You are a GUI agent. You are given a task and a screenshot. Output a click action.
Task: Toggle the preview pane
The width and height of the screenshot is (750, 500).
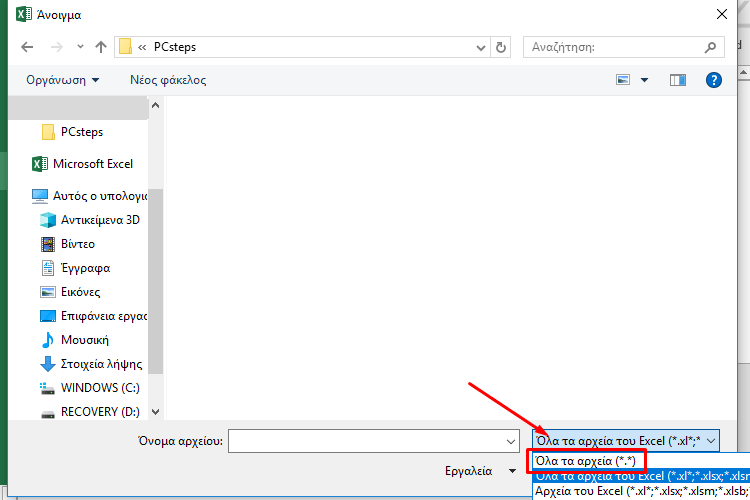click(x=677, y=80)
